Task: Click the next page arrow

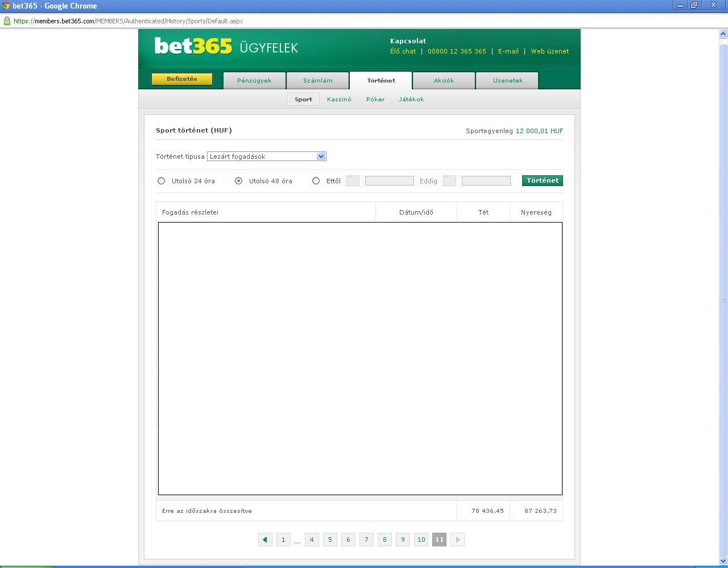Action: coord(457,540)
